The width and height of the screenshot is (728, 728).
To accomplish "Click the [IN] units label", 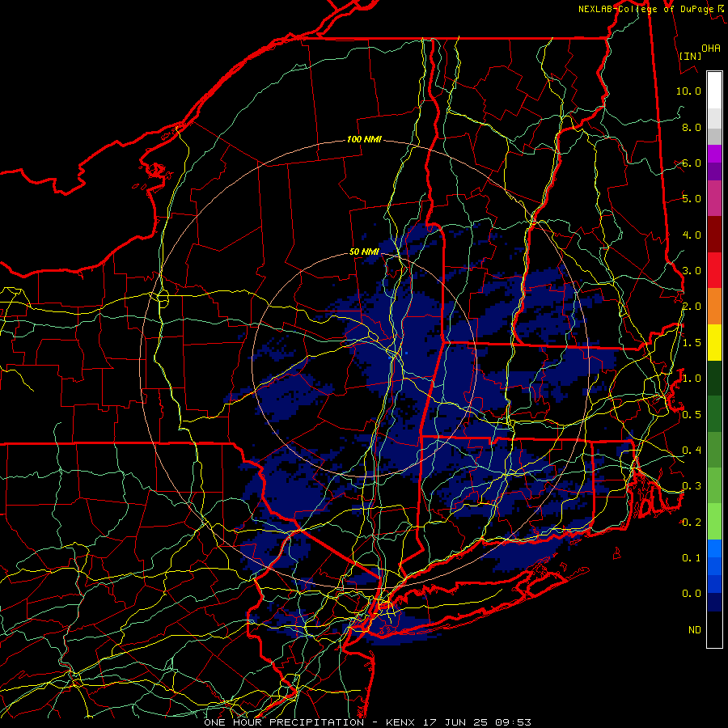I will pos(691,56).
